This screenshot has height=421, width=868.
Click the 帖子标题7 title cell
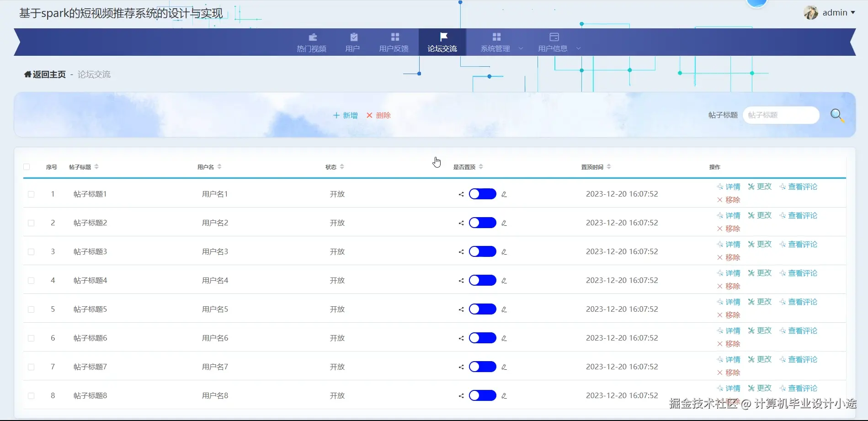pyautogui.click(x=90, y=367)
